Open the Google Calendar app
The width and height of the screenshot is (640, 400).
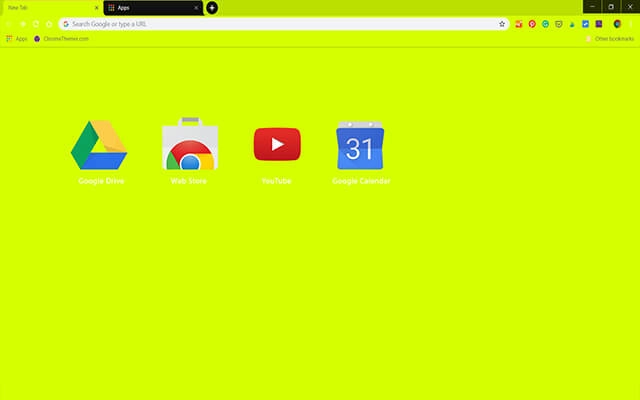coord(360,145)
